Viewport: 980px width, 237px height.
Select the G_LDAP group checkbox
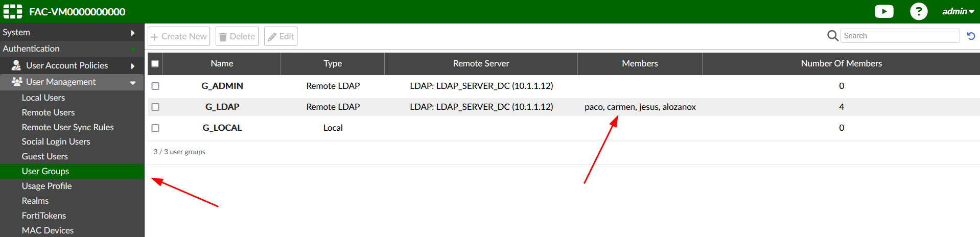tap(155, 107)
